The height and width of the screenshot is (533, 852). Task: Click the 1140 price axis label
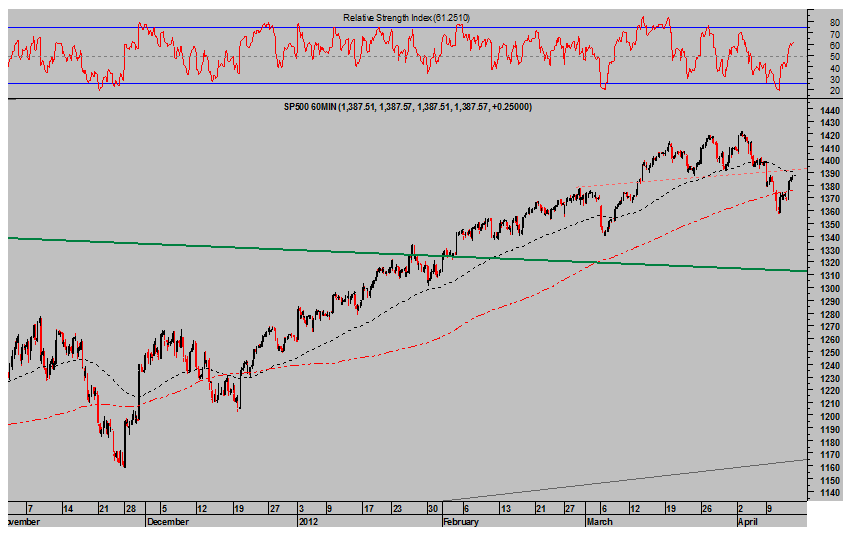832,493
